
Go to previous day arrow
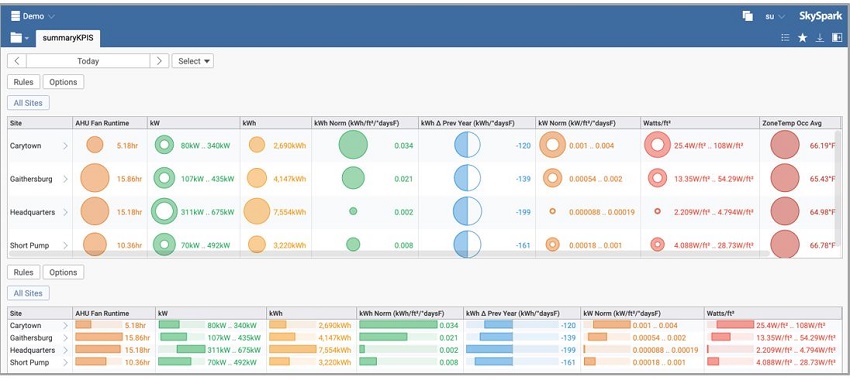click(x=17, y=61)
